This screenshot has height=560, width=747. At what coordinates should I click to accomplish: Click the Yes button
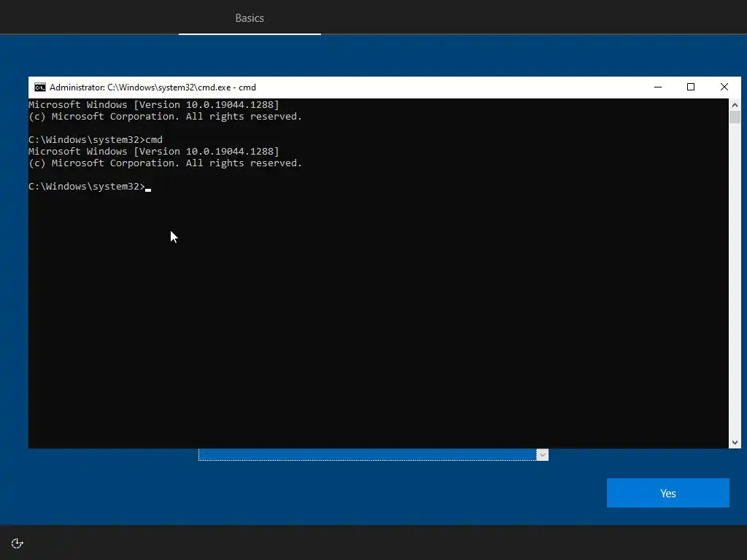pyautogui.click(x=668, y=493)
